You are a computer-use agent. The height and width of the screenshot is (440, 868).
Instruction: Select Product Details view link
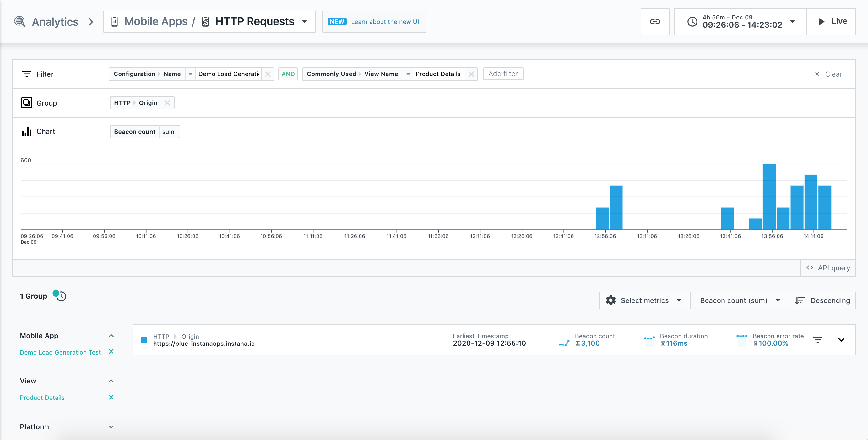pos(42,398)
